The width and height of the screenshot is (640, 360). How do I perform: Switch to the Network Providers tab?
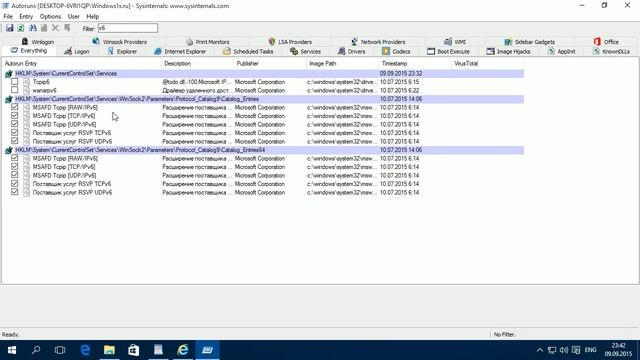378,42
